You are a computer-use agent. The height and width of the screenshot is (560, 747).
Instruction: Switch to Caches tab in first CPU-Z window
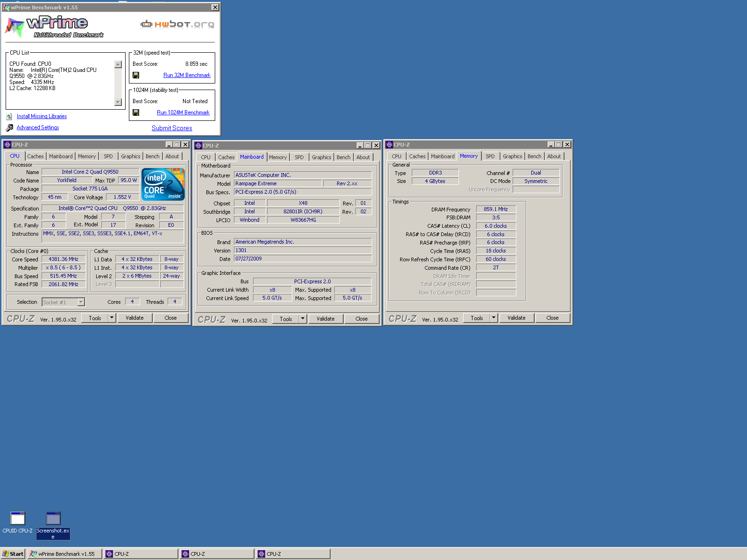coord(35,156)
